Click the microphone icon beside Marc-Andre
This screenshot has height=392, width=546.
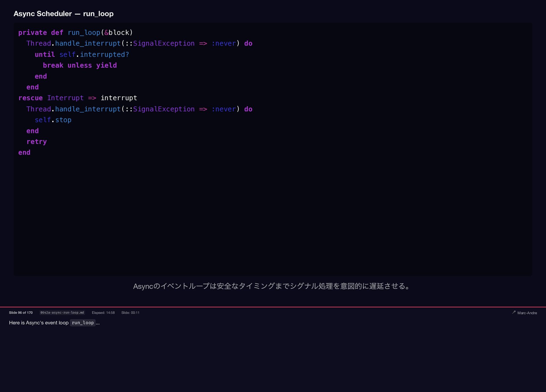[x=514, y=312]
